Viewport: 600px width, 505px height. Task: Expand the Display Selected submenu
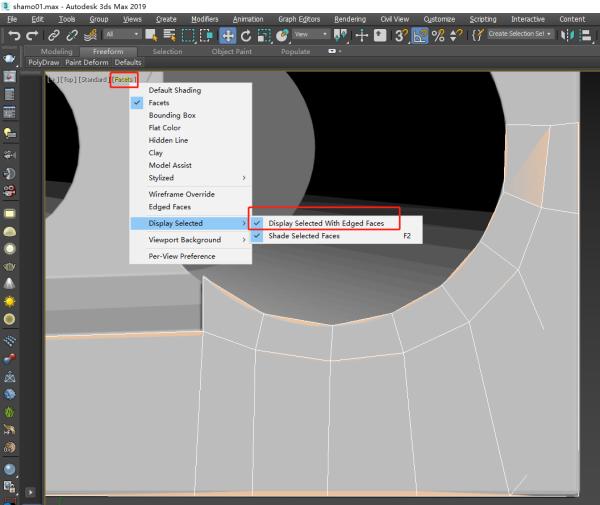[191, 223]
